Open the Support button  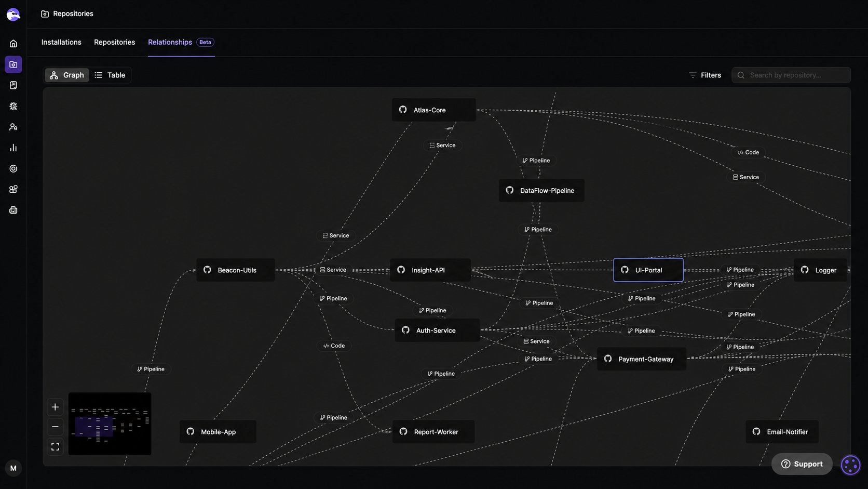[x=802, y=464]
